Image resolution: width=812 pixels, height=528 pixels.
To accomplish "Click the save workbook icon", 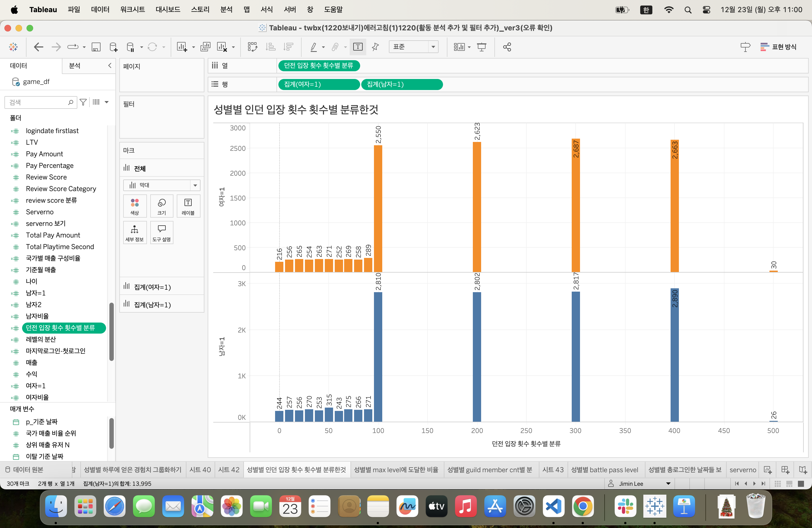I will [96, 47].
